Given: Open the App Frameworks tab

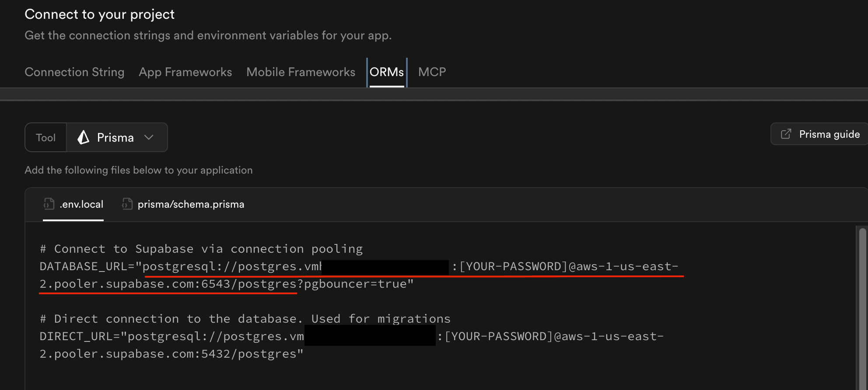Looking at the screenshot, I should tap(185, 72).
